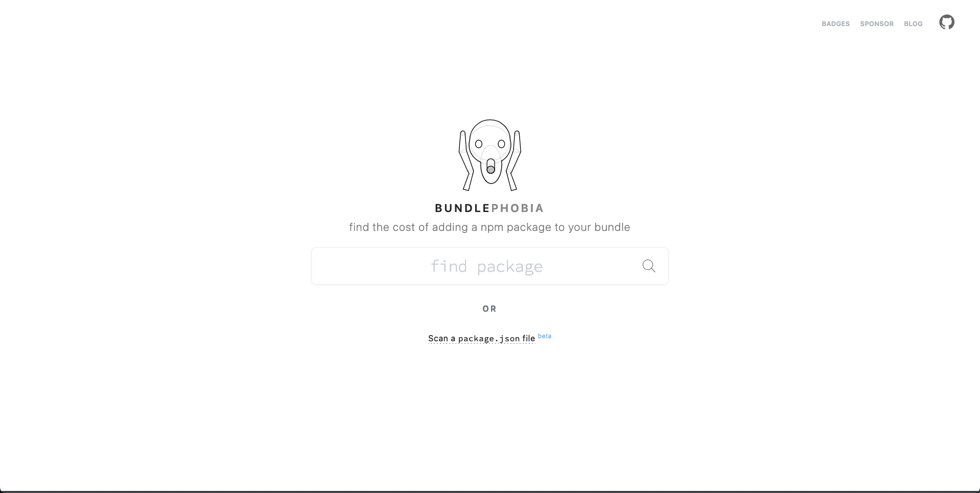Click the magnifying glass search icon

pyautogui.click(x=649, y=266)
